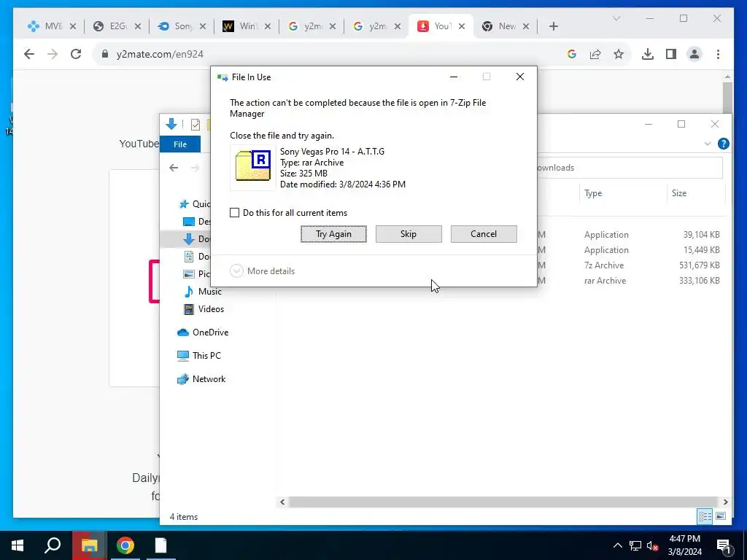Click Chrome taskbar icon
The width and height of the screenshot is (747, 560).
coord(125,545)
